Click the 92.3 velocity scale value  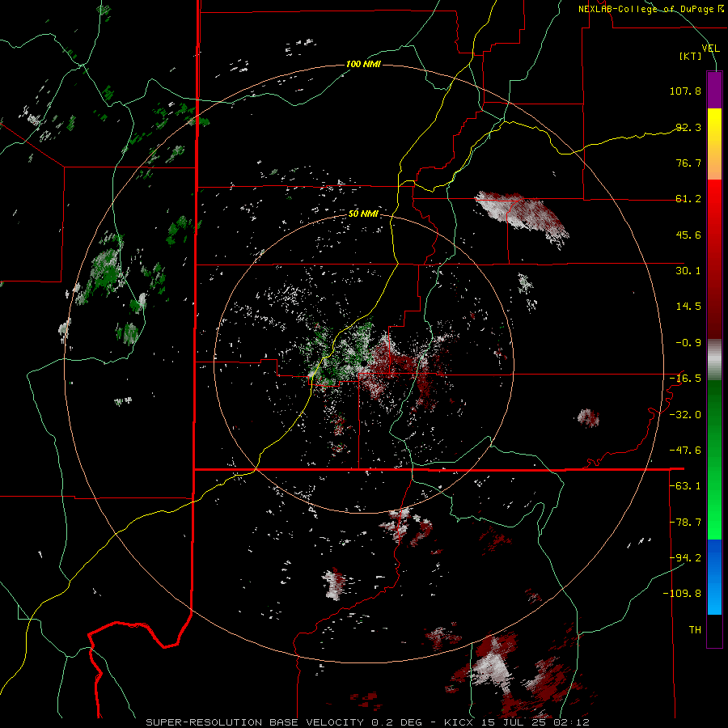[688, 127]
